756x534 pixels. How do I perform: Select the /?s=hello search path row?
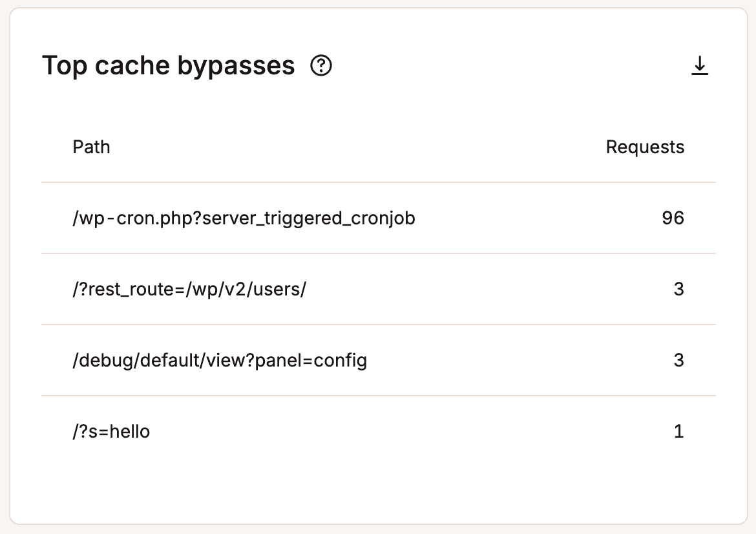point(111,431)
